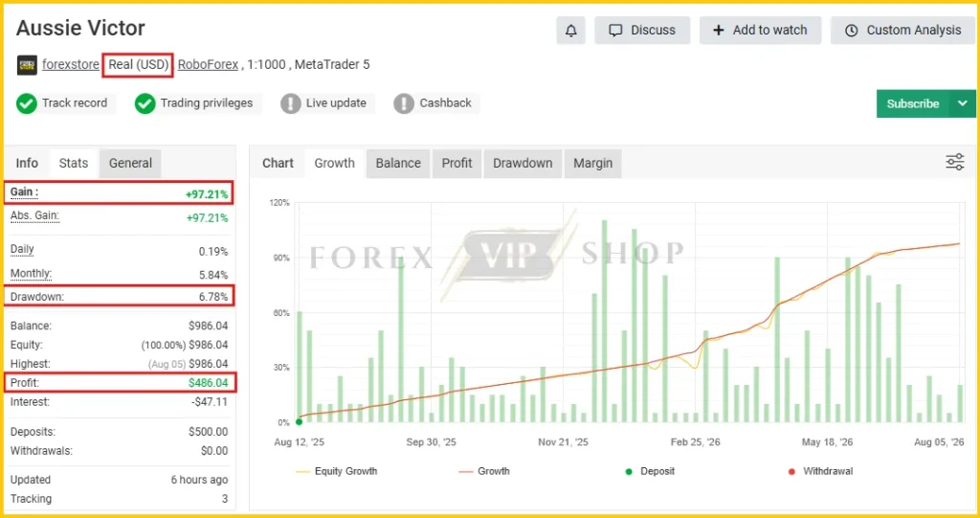Click the Aussie Victor title

[x=80, y=28]
